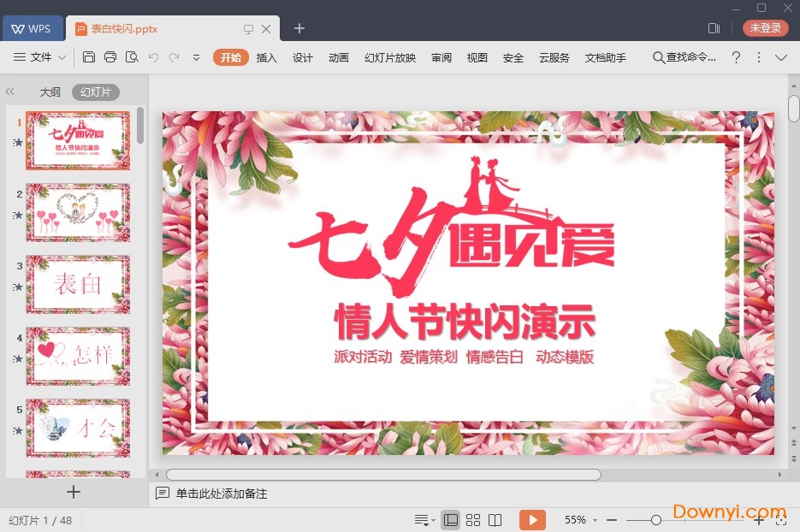Image resolution: width=800 pixels, height=532 pixels.
Task: Open Print Preview icon
Action: [132, 57]
